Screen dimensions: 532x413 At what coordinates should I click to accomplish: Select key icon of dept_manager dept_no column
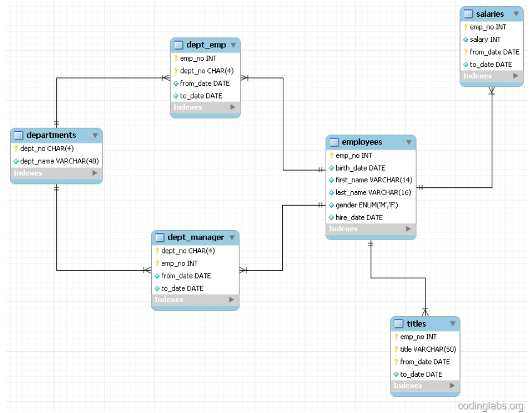point(157,251)
